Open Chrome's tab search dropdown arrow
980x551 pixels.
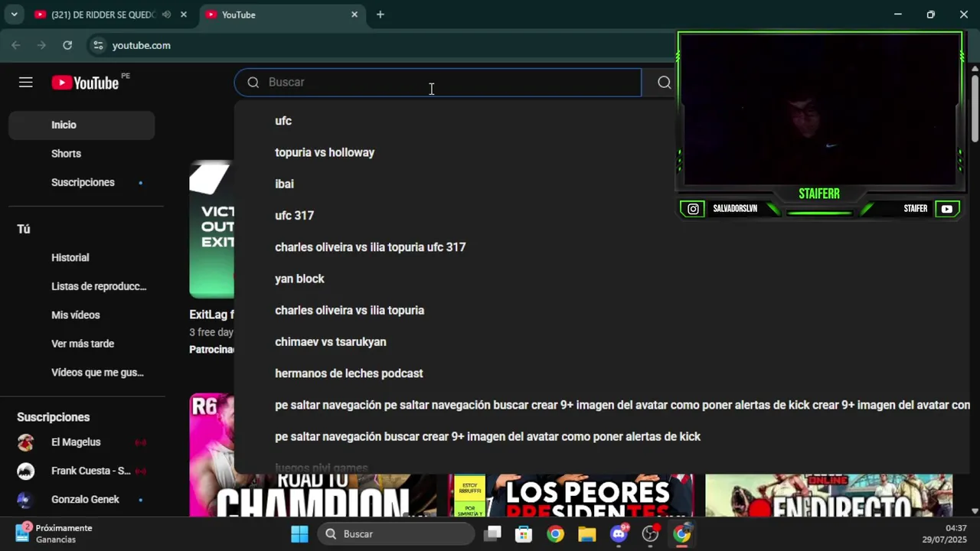coord(14,15)
